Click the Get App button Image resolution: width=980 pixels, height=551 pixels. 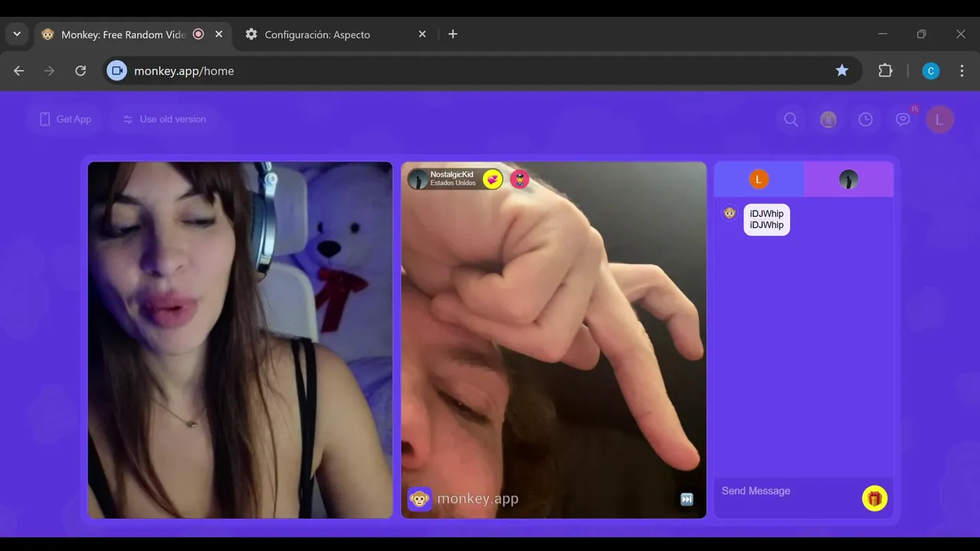click(65, 119)
